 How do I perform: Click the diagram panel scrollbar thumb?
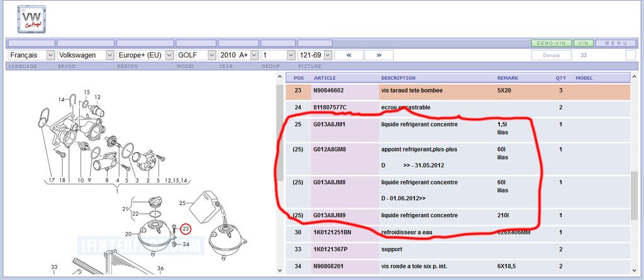[280, 133]
